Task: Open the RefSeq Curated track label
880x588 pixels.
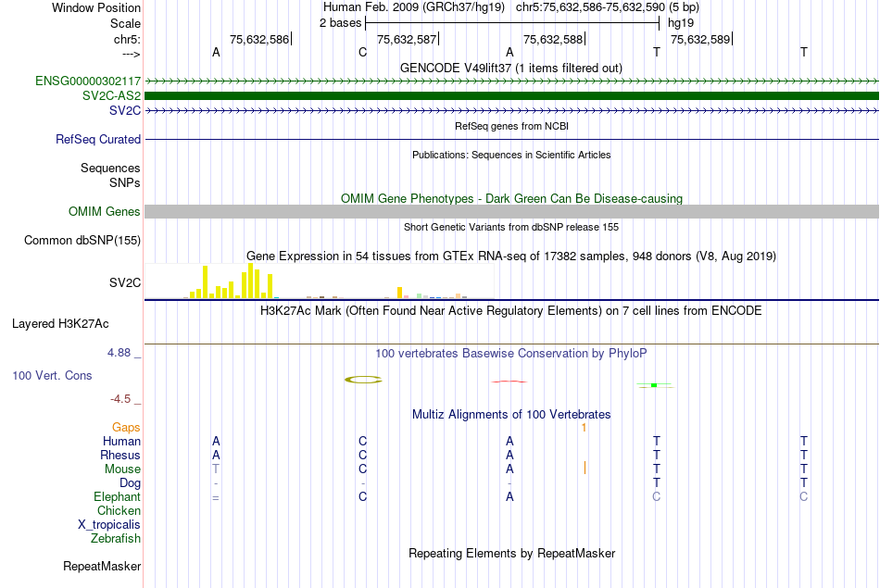Action: pyautogui.click(x=98, y=139)
